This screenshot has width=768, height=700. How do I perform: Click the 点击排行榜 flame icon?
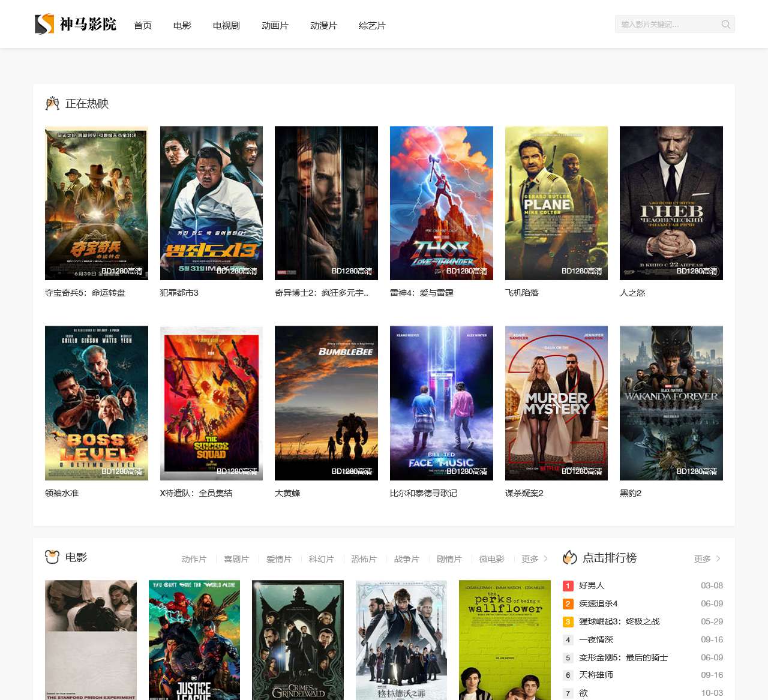tap(570, 558)
